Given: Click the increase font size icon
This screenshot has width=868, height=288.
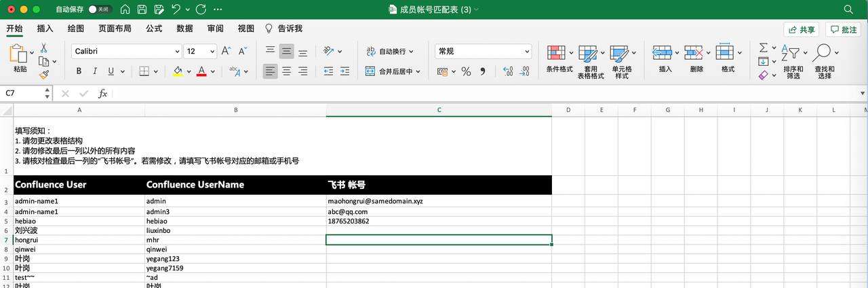Looking at the screenshot, I should 226,52.
